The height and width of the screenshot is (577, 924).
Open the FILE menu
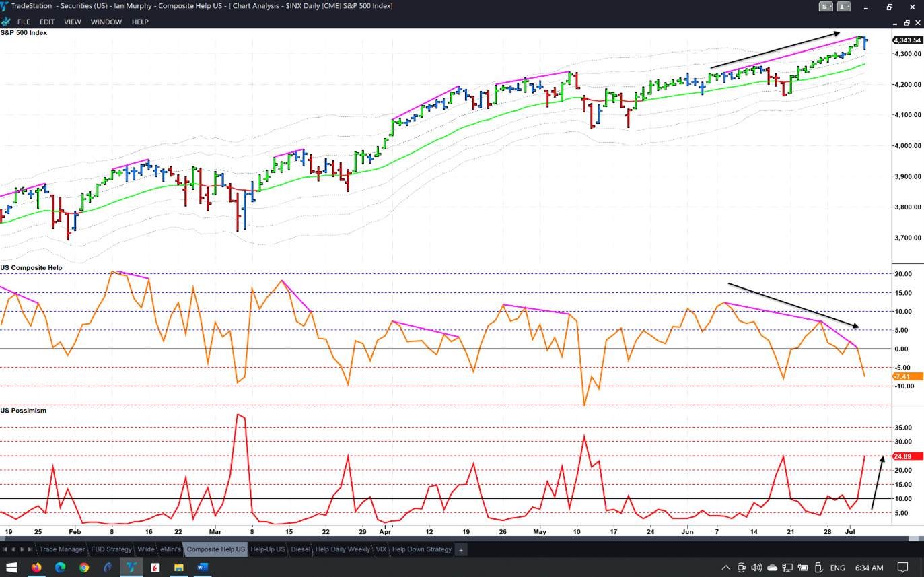[24, 22]
